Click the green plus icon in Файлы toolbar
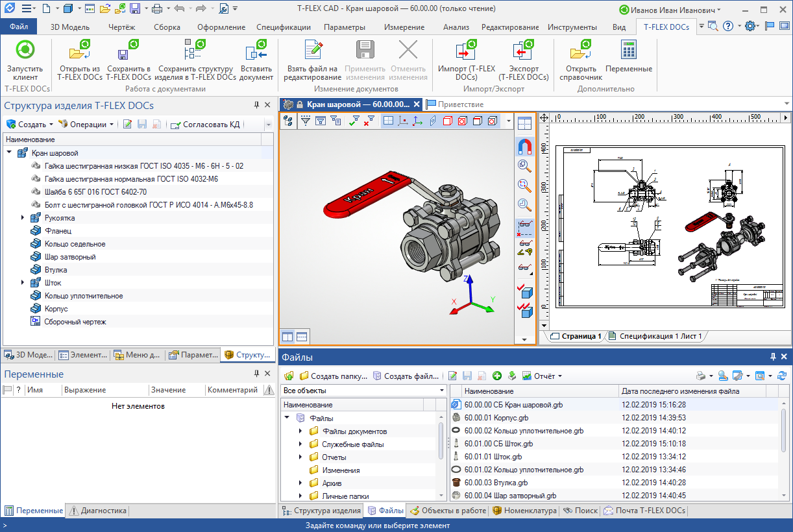Image resolution: width=793 pixels, height=532 pixels. (x=497, y=376)
